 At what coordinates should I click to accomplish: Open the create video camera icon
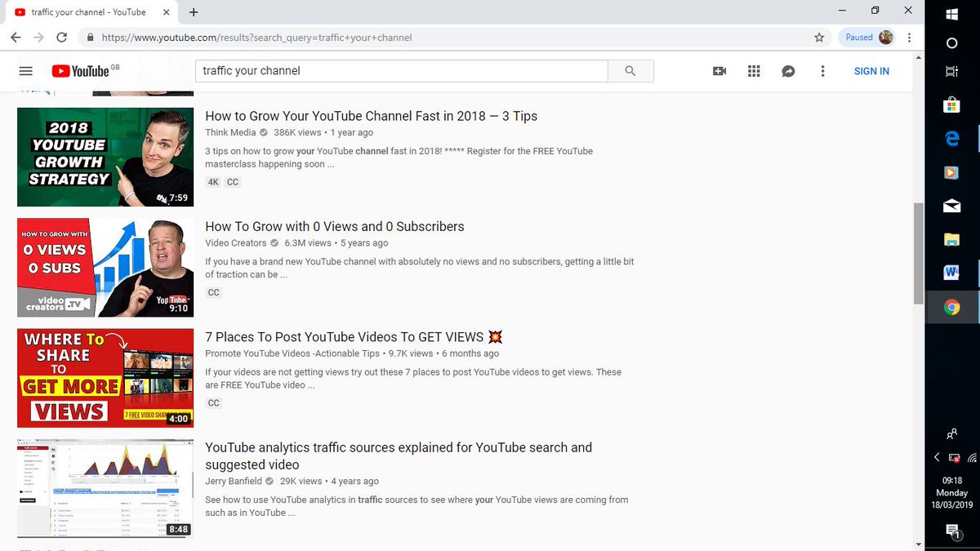coord(719,71)
